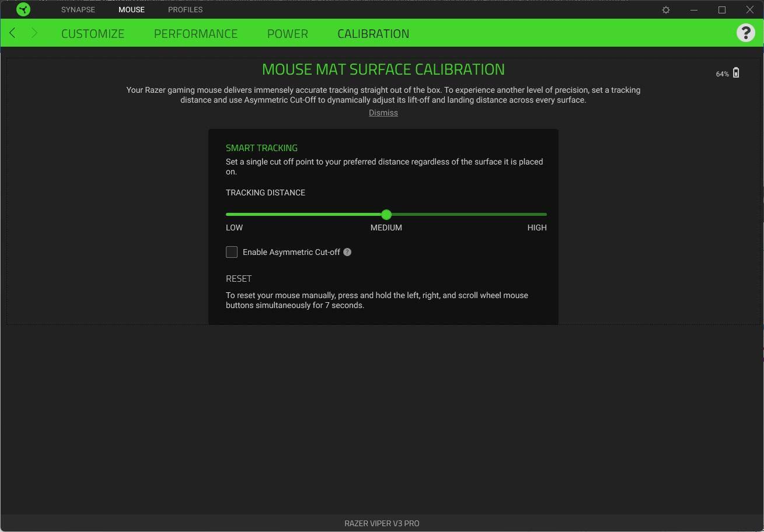764x532 pixels.
Task: Maximize the Razer Synapse window
Action: click(x=722, y=10)
